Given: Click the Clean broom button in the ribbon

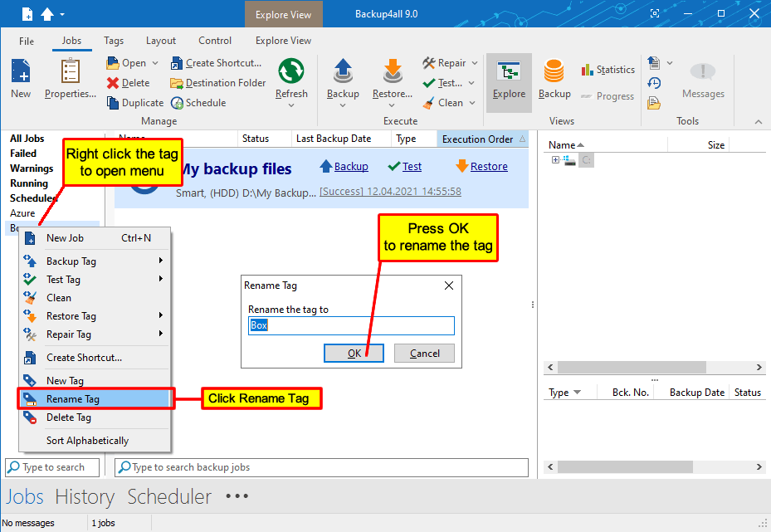Looking at the screenshot, I should [442, 103].
